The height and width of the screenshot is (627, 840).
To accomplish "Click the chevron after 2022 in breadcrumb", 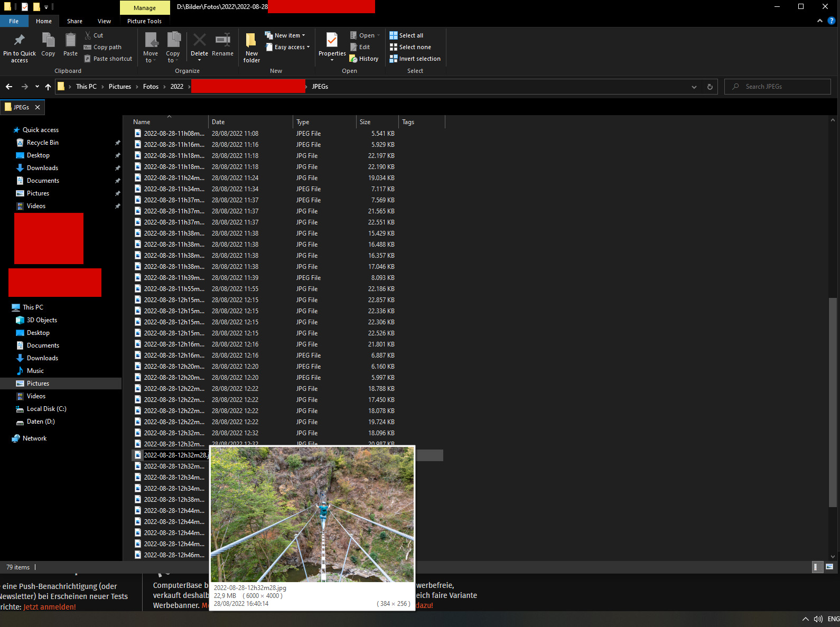I will coord(188,87).
